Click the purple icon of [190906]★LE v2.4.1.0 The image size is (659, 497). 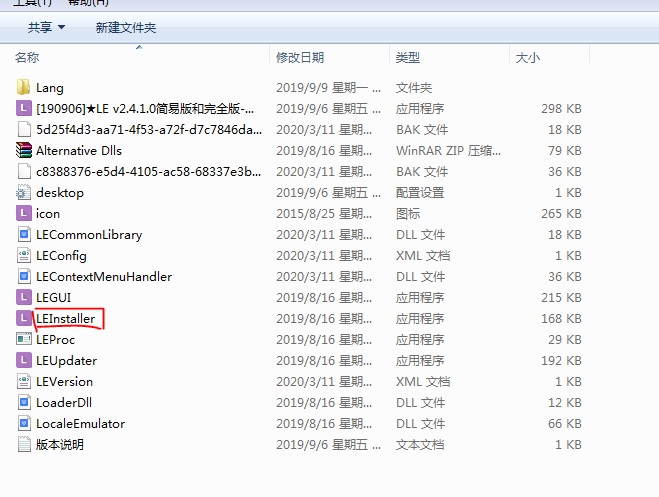tap(24, 108)
